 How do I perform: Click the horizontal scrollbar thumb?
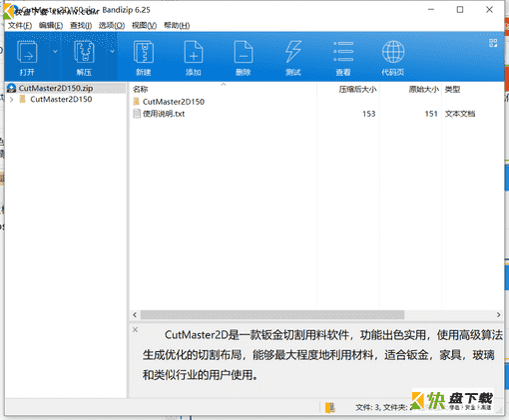(x=272, y=314)
